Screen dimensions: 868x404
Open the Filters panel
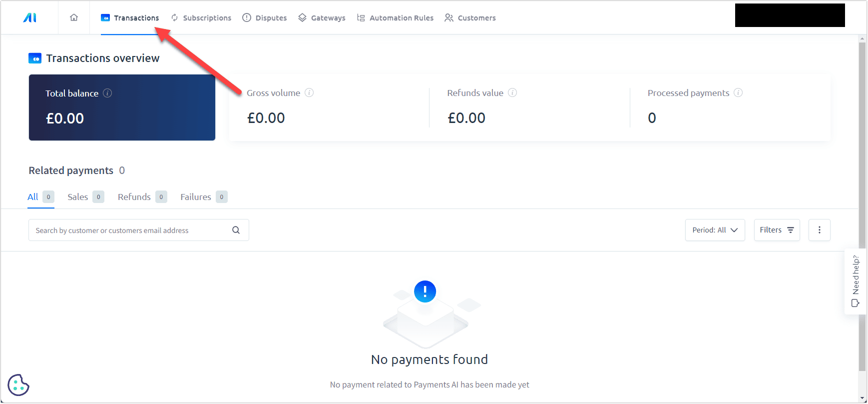[x=776, y=229]
